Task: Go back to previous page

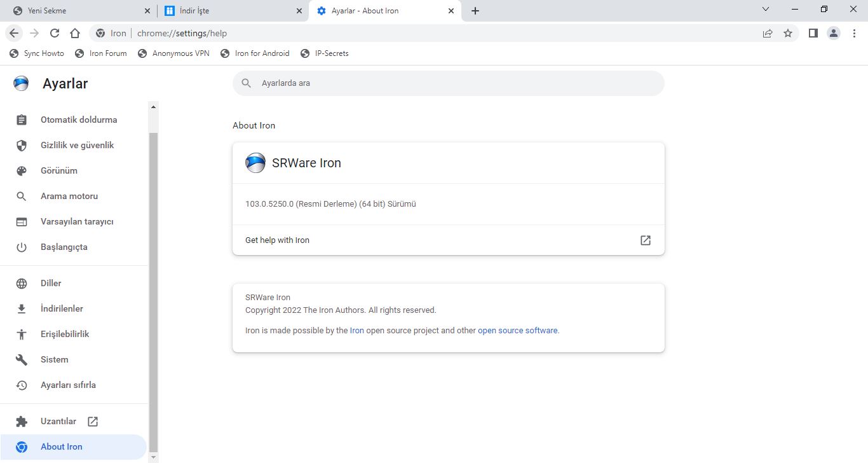Action: point(14,33)
